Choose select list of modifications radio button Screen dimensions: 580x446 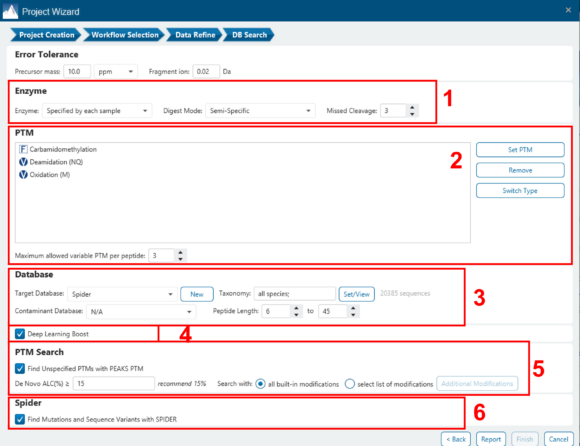350,384
